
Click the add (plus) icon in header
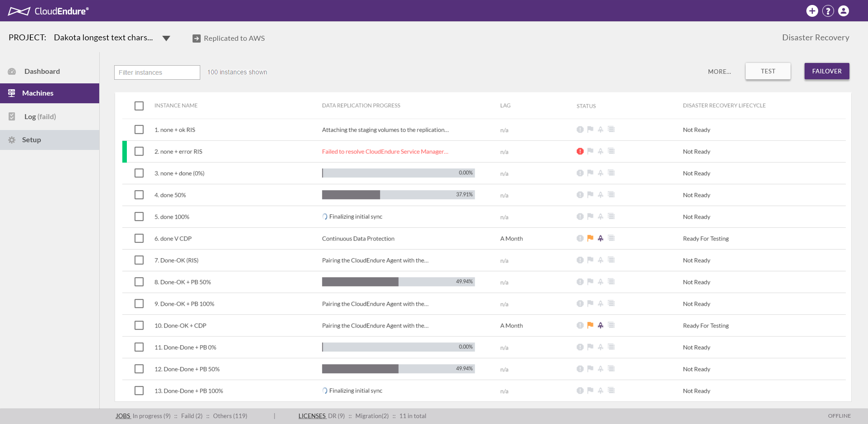812,11
